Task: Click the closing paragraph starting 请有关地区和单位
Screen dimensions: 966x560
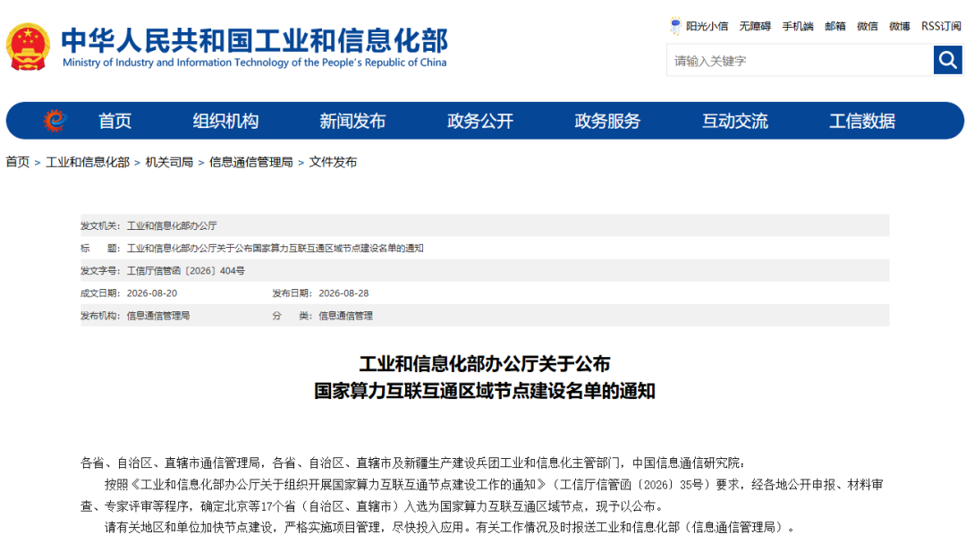Action: (x=450, y=527)
